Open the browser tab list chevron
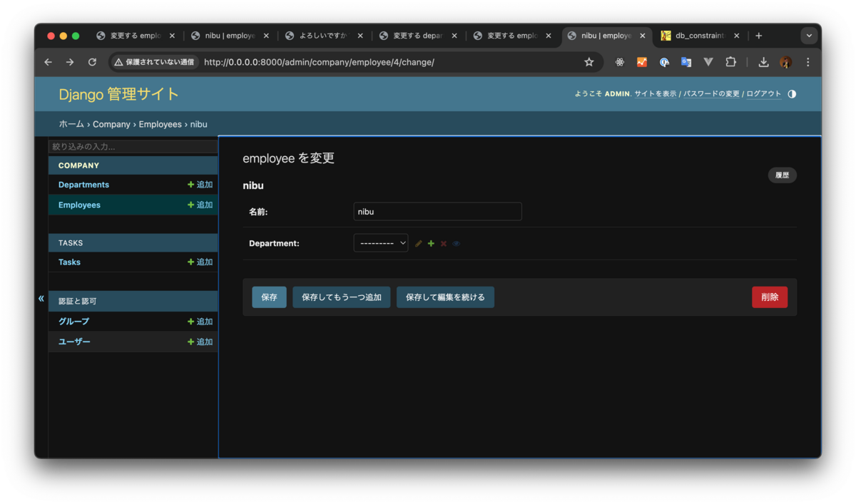Screen dimensions: 856x504 [x=809, y=35]
